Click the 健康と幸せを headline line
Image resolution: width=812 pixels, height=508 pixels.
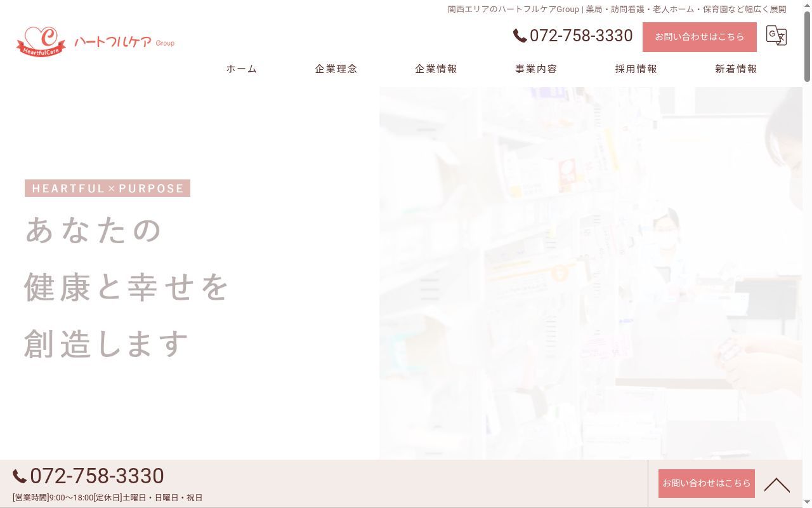126,287
